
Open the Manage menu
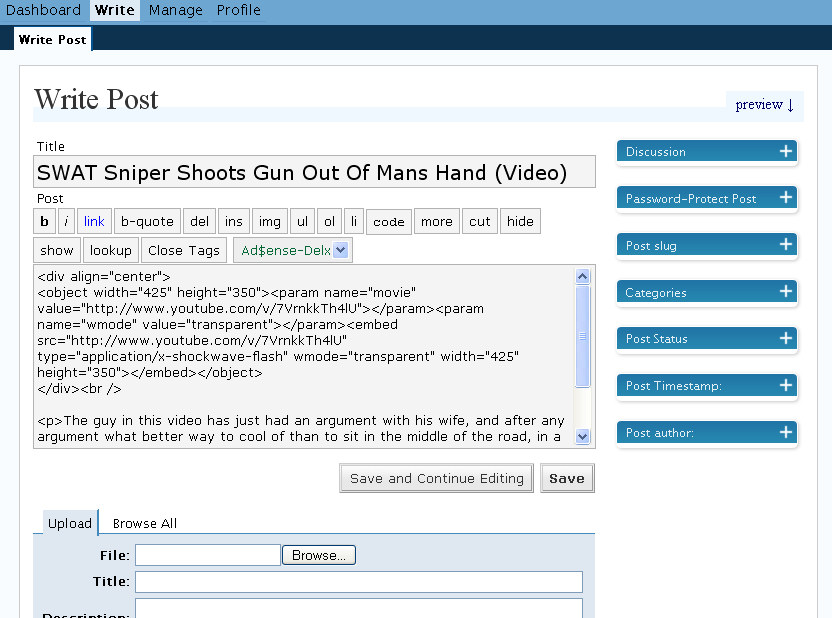click(175, 10)
